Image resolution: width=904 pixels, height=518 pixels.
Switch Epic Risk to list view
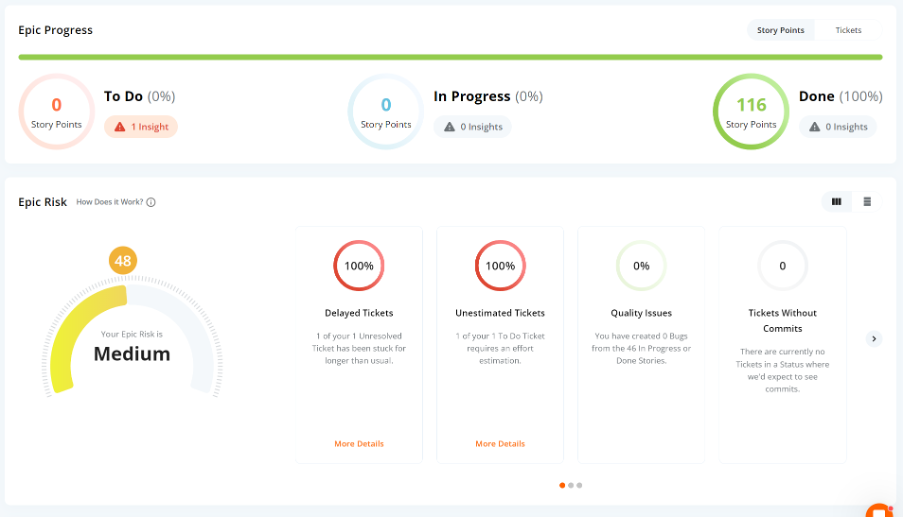click(x=867, y=202)
